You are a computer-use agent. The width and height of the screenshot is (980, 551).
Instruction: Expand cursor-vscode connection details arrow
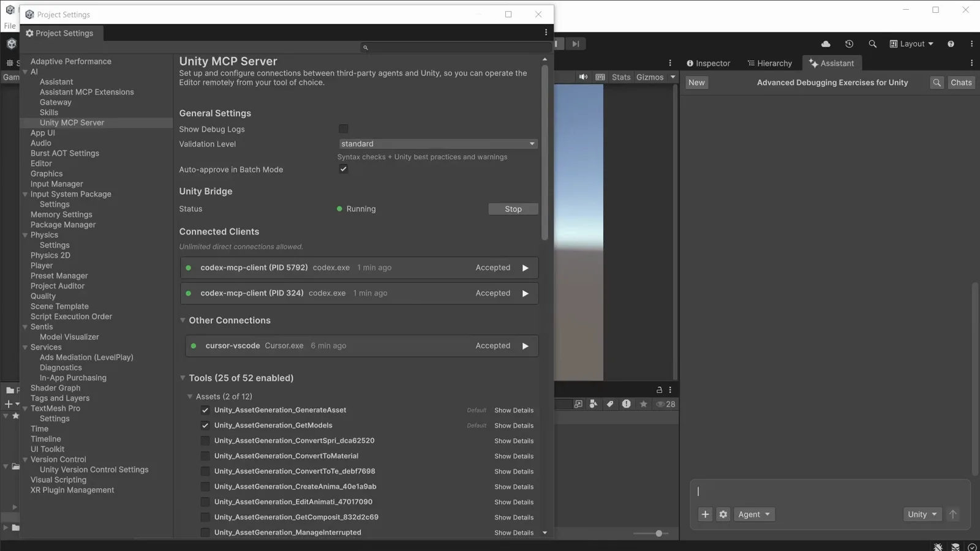[526, 347]
